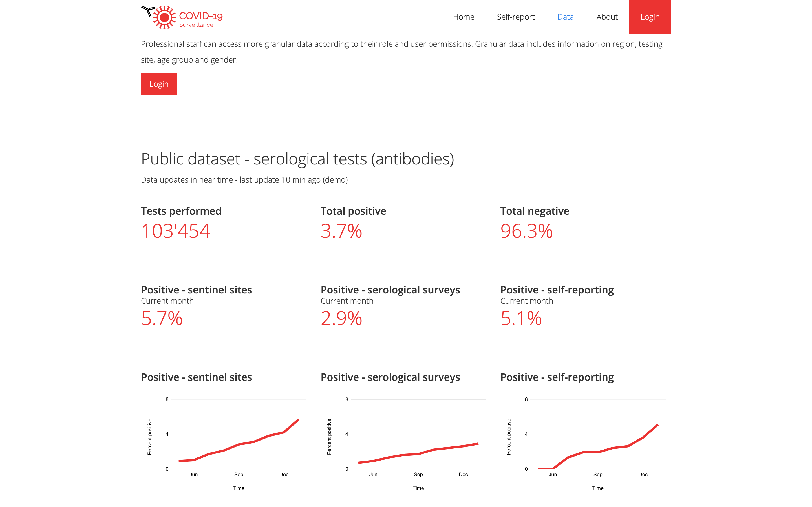The image size is (812, 507).
Task: Click the Total negative 96.3% value
Action: click(526, 231)
